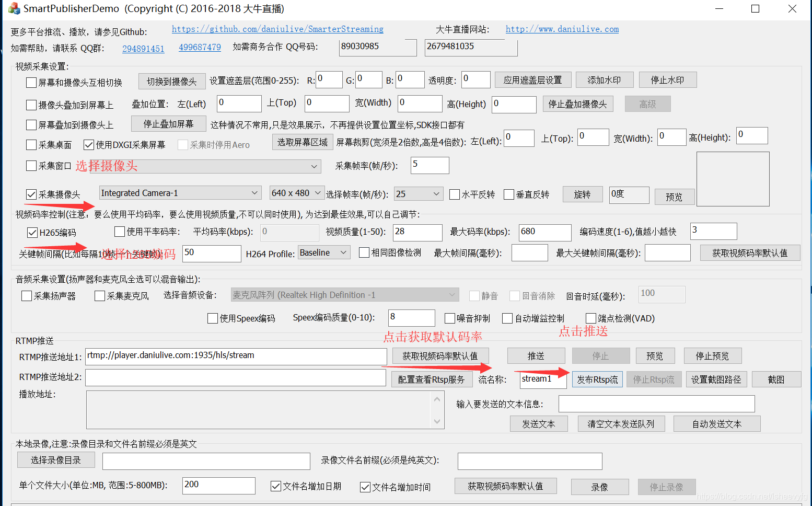Expand the H264 Profile Baseline dropdown

point(343,252)
